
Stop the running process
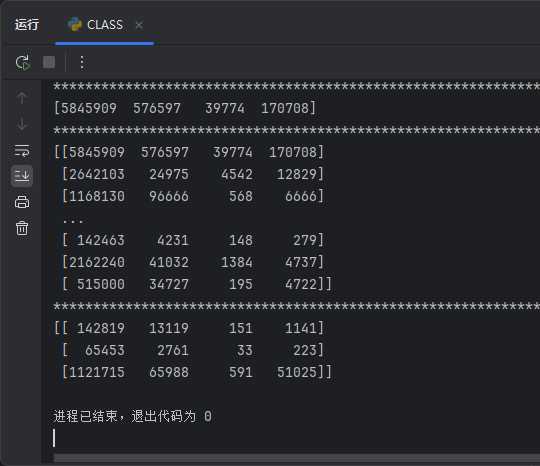tap(49, 62)
